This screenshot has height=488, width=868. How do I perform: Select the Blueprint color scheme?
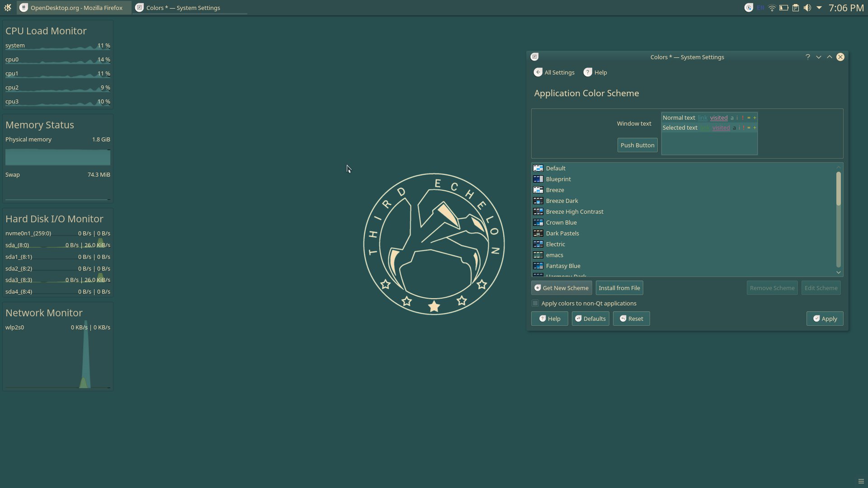coord(684,179)
